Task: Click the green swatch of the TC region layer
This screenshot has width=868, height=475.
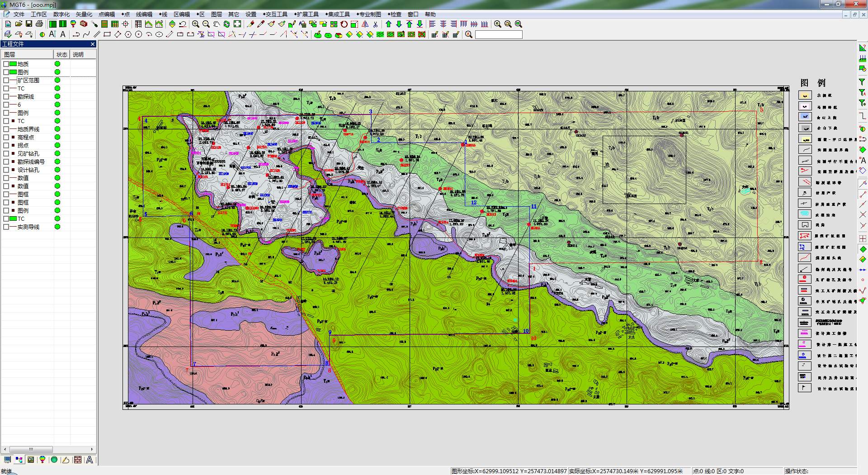Action: coord(13,219)
